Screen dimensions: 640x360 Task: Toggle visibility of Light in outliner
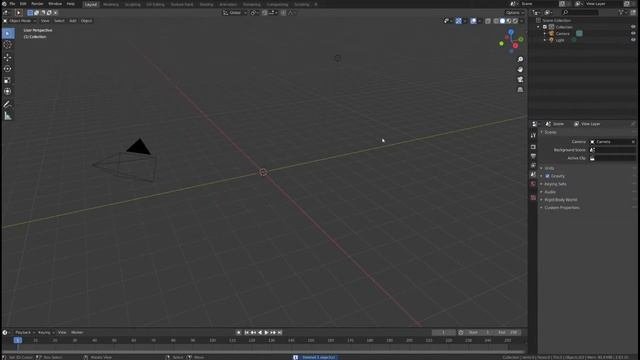coord(633,40)
